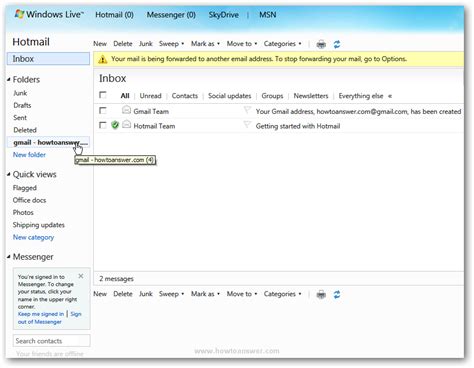This screenshot has height=368, width=474.
Task: Flag the Hotmail Team message
Action: point(247,125)
